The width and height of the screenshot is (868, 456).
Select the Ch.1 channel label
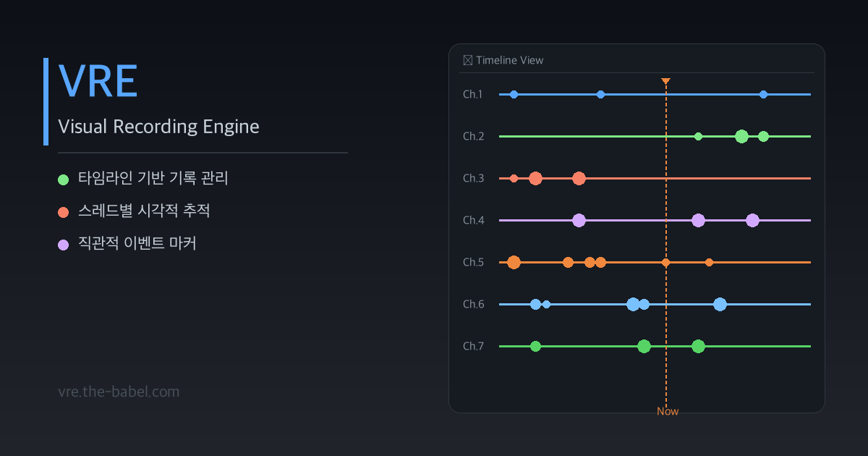coord(474,94)
